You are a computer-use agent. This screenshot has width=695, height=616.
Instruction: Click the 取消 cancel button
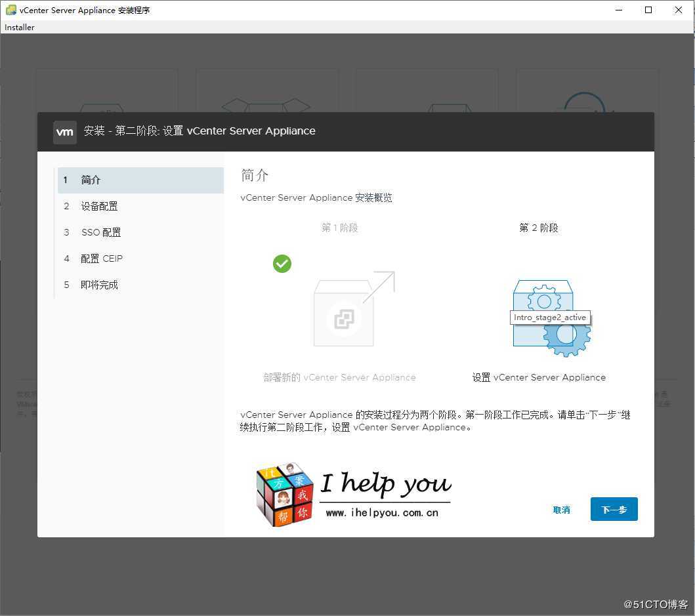561,510
